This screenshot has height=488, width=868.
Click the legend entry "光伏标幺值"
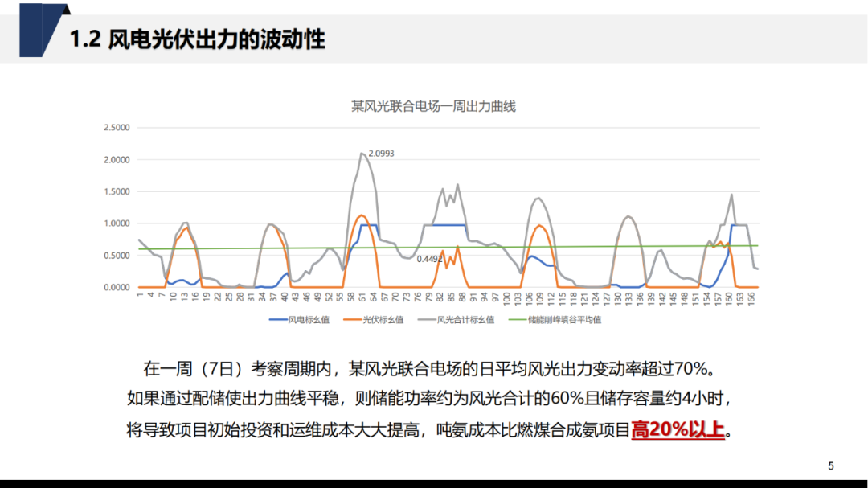[373, 320]
